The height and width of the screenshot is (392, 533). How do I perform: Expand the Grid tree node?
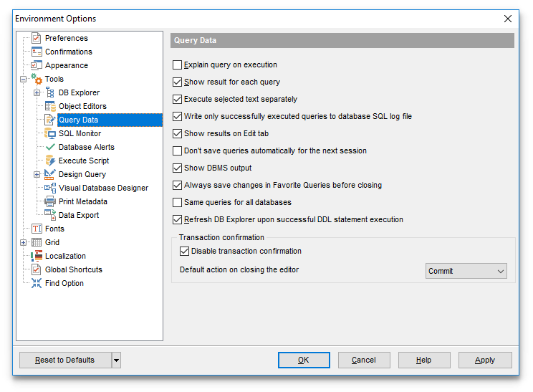point(23,242)
